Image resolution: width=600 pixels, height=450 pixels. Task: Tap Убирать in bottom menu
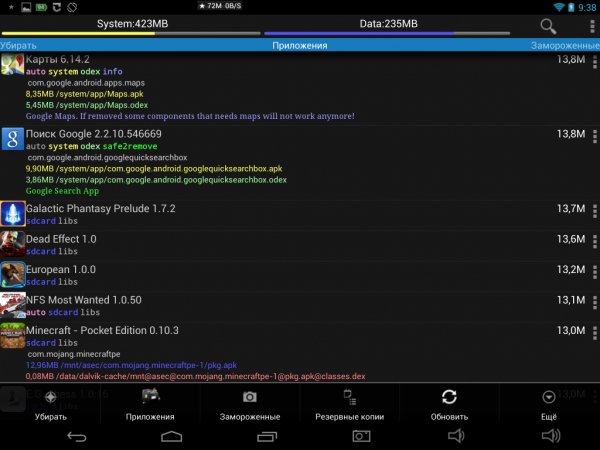click(x=51, y=404)
